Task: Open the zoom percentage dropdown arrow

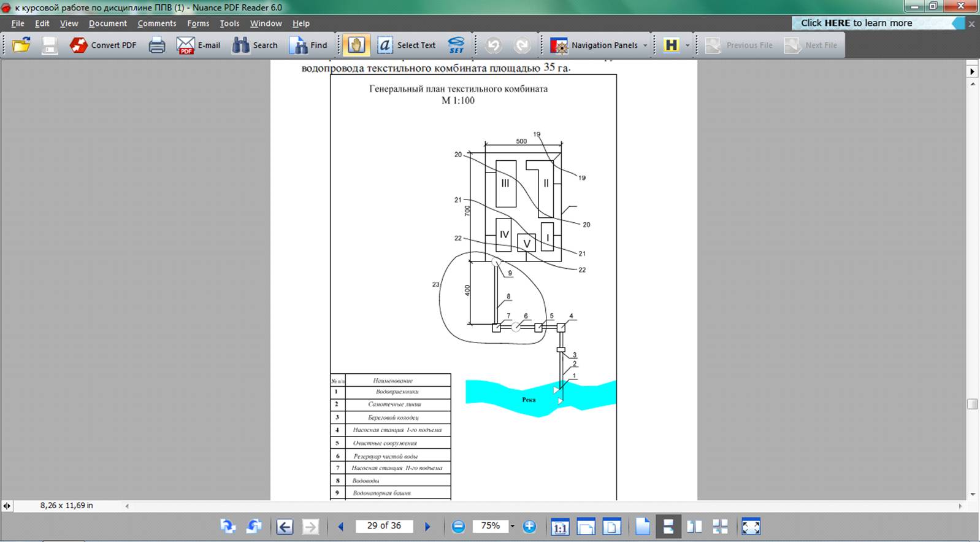Action: tap(513, 526)
